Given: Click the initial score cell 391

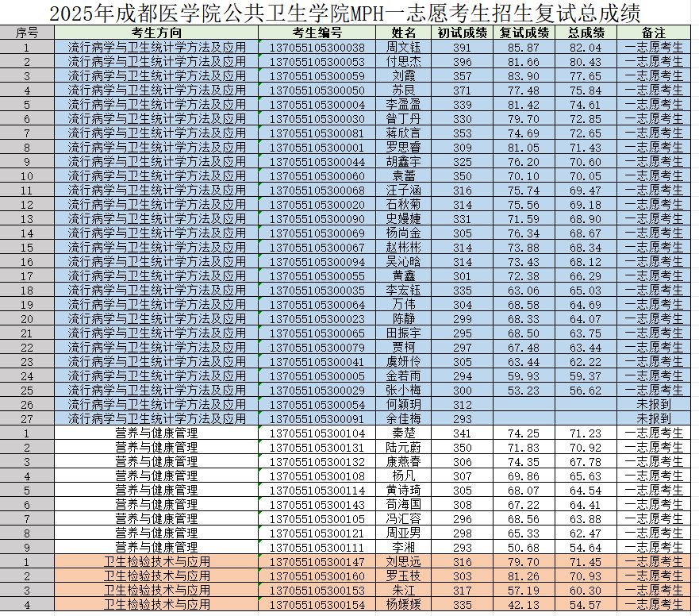Looking at the screenshot, I should point(463,48).
